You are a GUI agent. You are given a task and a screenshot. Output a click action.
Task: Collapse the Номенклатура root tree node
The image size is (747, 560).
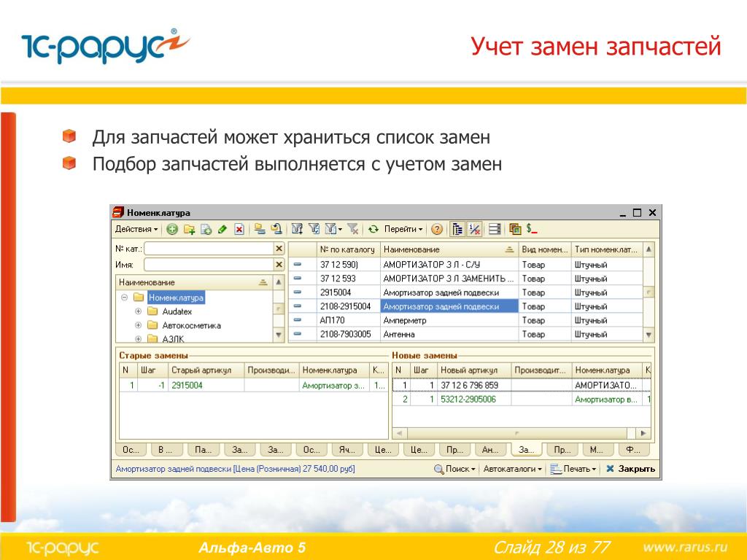click(124, 297)
